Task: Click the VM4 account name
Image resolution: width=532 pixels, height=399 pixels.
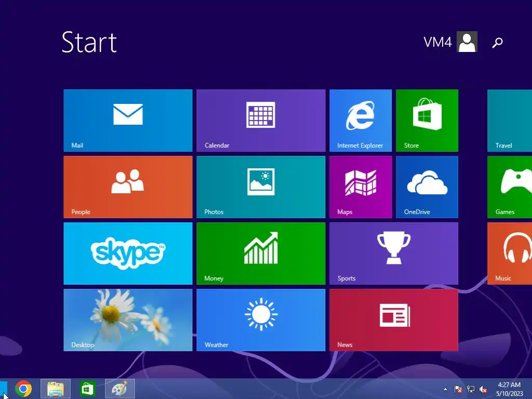Action: point(437,42)
